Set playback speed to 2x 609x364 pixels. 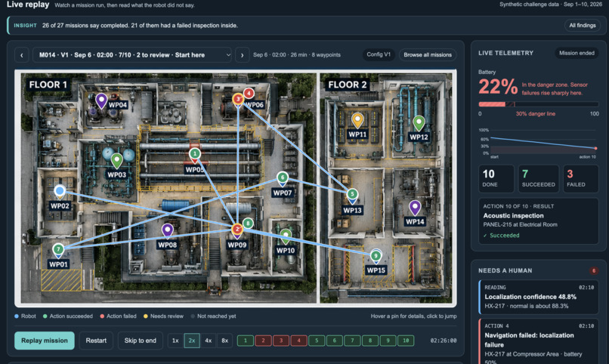tap(192, 341)
